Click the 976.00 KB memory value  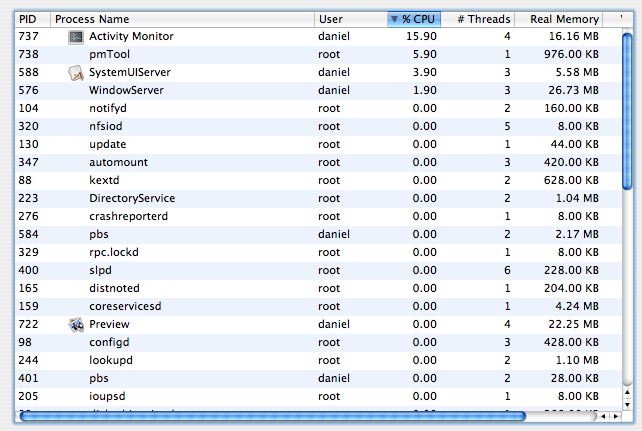pyautogui.click(x=571, y=54)
